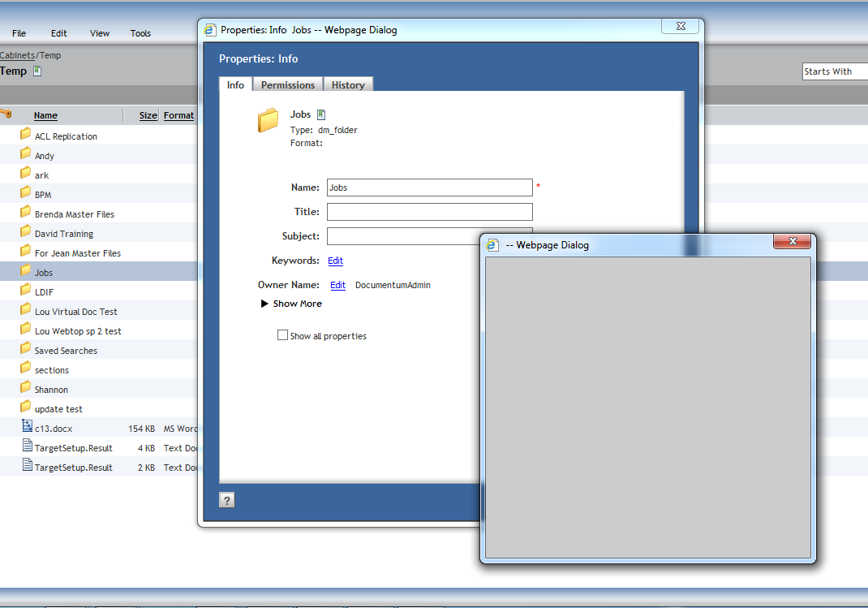868x608 pixels.
Task: Open the Tools menu
Action: click(140, 33)
